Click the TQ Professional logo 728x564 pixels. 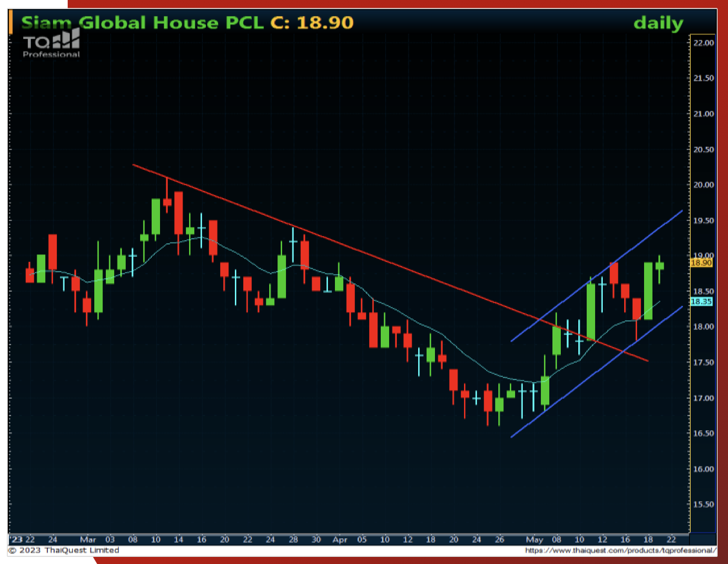coord(52,44)
